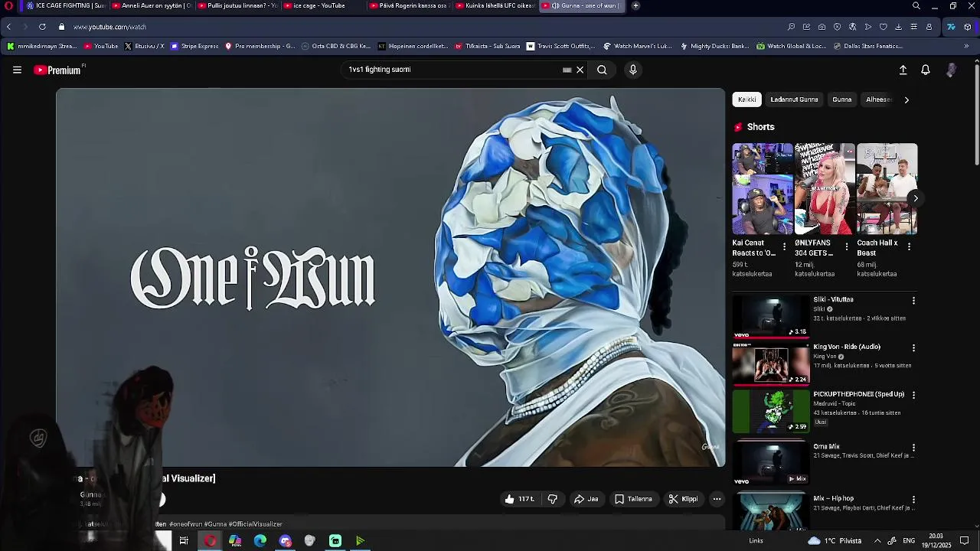This screenshot has width=980, height=551.
Task: Start voice search with the microphone
Action: [632, 70]
